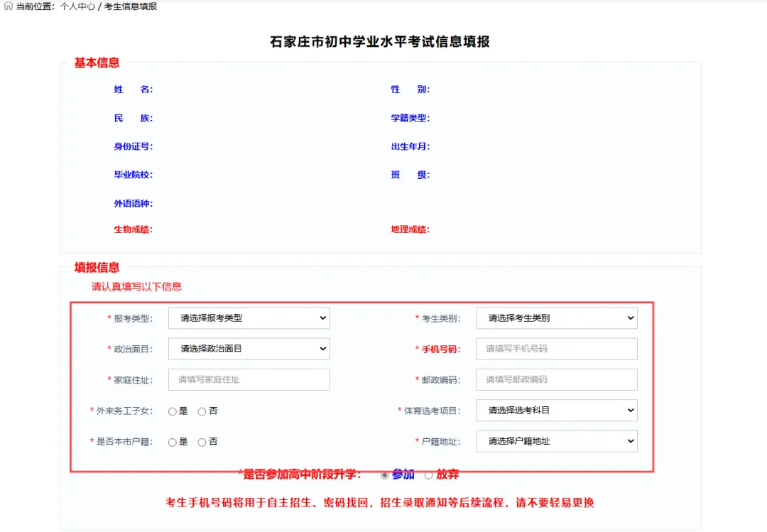Click the 手机号码 input field
The image size is (767, 532).
click(556, 349)
